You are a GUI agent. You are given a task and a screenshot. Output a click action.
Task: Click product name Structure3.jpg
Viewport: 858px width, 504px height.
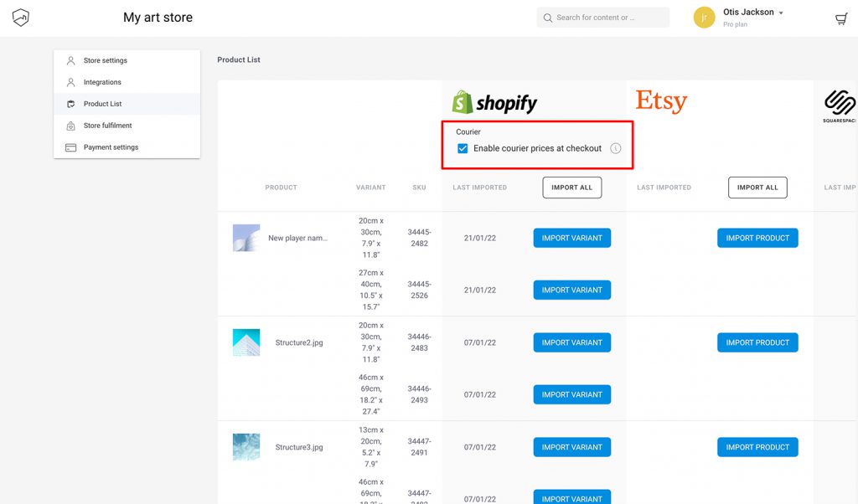pyautogui.click(x=299, y=447)
